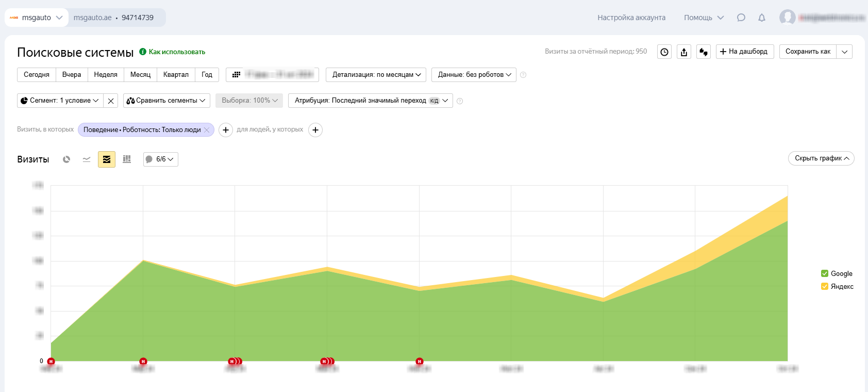Viewport: 868px width, 392px height.
Task: Open the Атрибуция attribution dropdown
Action: [370, 101]
